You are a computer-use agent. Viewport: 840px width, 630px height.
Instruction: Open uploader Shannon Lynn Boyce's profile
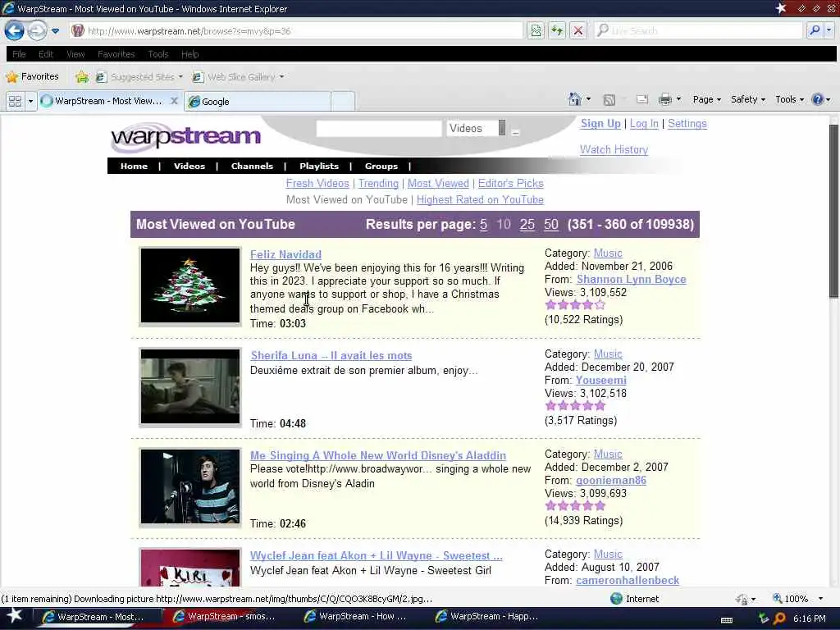coord(631,279)
